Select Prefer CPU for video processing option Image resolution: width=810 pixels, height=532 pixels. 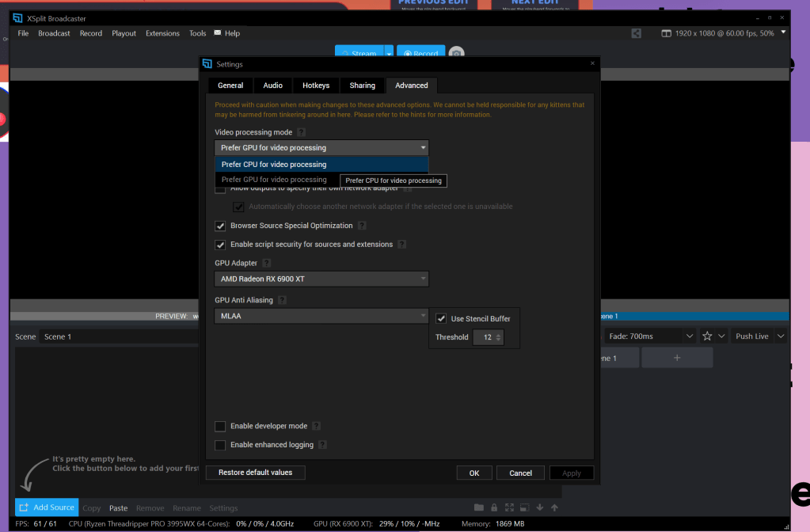tap(321, 164)
